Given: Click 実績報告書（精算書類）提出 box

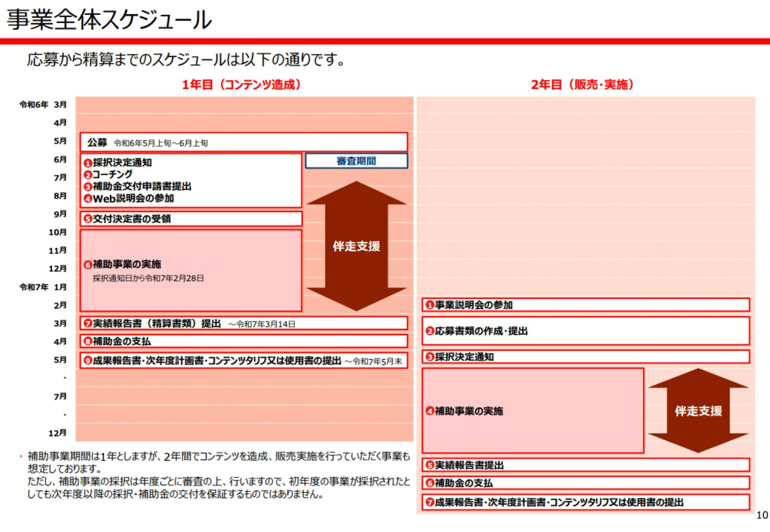Looking at the screenshot, I should (244, 323).
